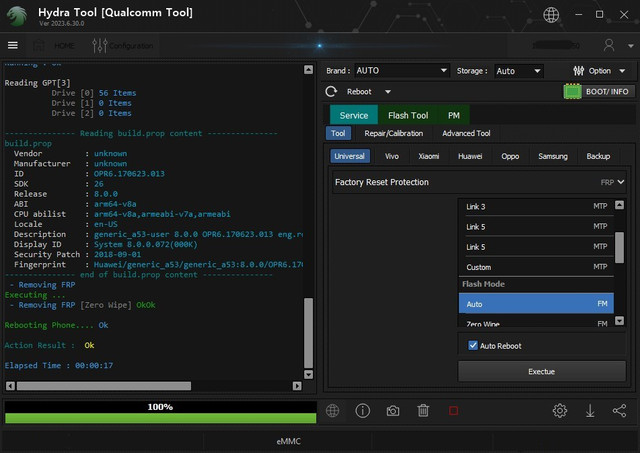Image resolution: width=640 pixels, height=453 pixels.
Task: Click the globe language icon in title bar
Action: [x=551, y=15]
